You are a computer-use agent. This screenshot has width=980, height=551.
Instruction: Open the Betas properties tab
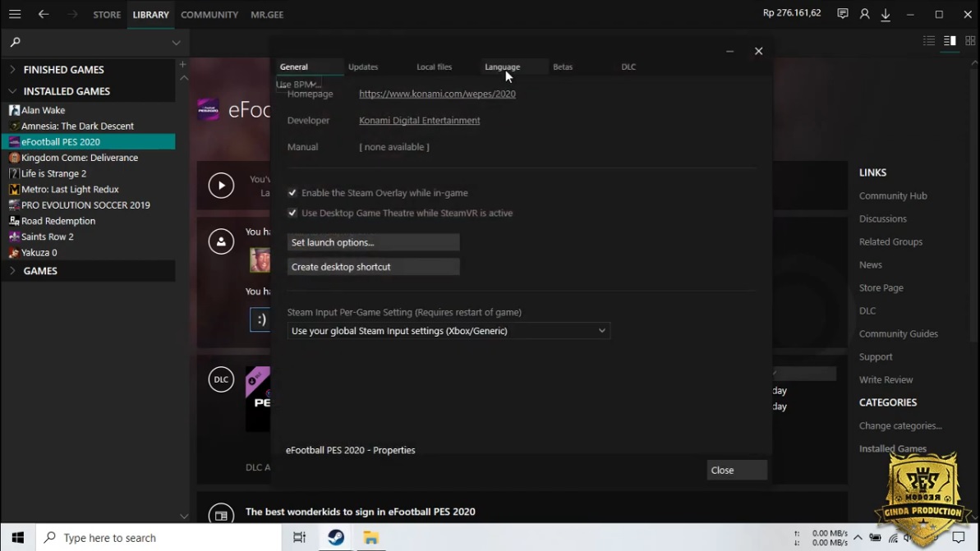pos(563,67)
